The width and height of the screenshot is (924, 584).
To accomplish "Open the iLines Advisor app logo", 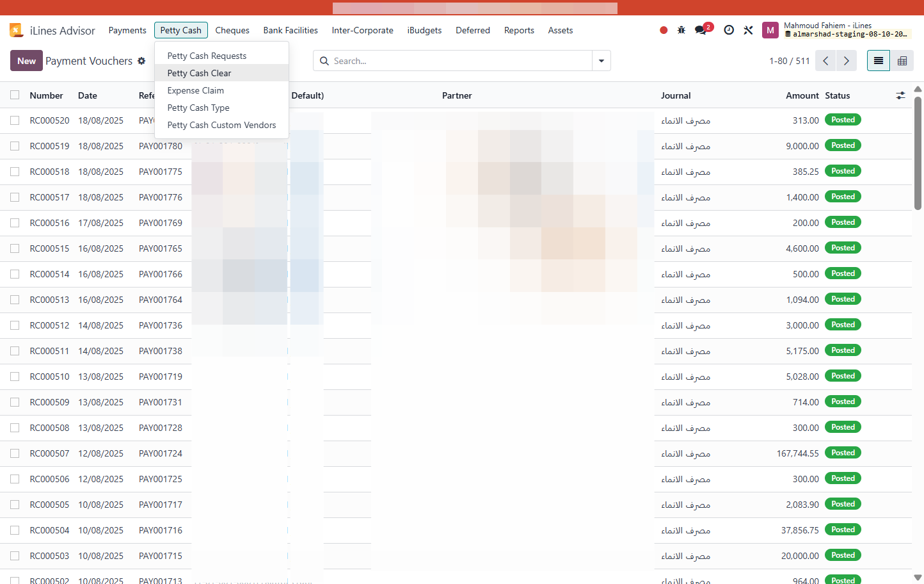I will (x=16, y=30).
